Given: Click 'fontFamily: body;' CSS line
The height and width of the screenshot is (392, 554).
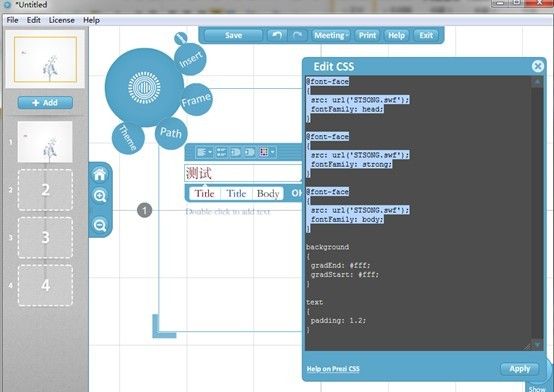Looking at the screenshot, I should click(x=347, y=220).
